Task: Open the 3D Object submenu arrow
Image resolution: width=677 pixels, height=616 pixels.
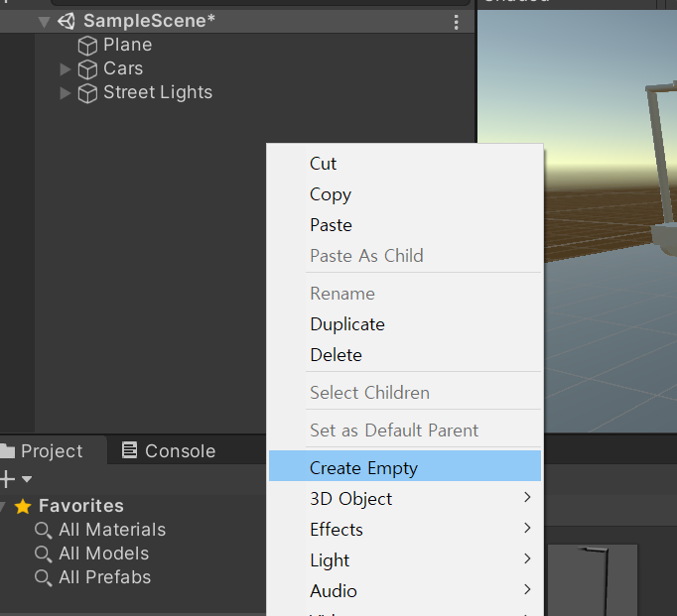Action: click(527, 497)
